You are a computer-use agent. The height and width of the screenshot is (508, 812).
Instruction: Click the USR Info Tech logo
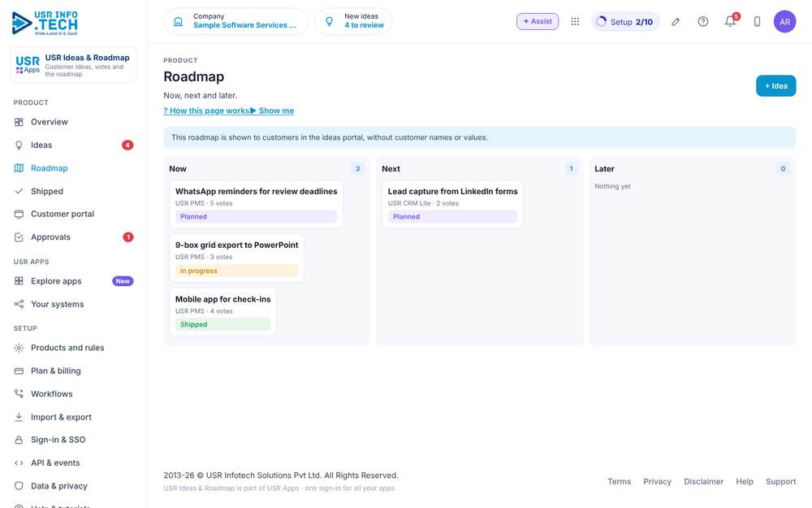(x=45, y=23)
